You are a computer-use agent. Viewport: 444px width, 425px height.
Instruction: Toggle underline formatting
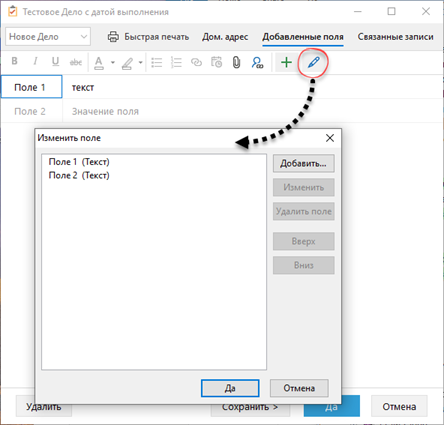pyautogui.click(x=55, y=61)
